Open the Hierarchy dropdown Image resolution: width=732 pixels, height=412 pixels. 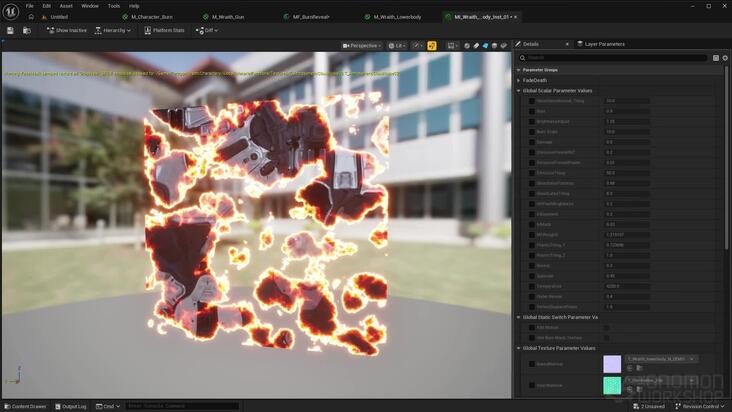click(x=113, y=30)
